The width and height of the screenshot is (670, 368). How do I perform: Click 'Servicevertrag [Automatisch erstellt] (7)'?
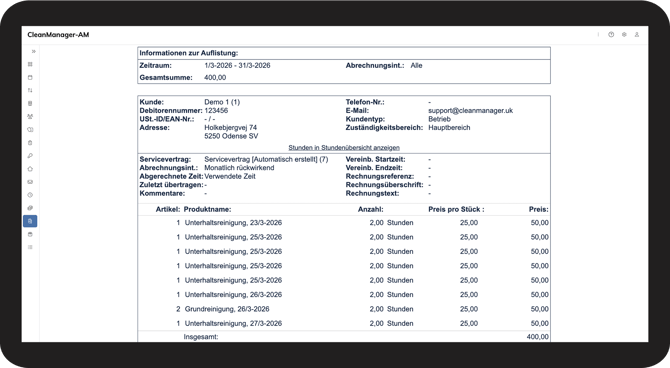tap(266, 159)
